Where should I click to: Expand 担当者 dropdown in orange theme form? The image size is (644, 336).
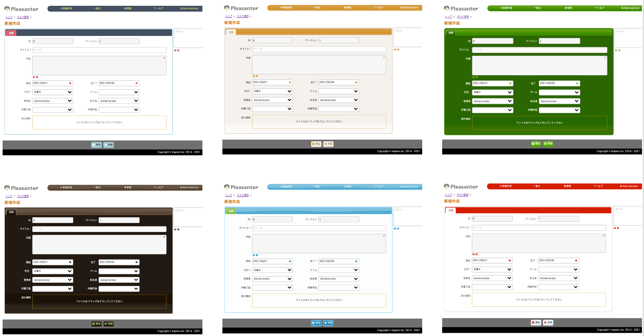pyautogui.click(x=339, y=100)
